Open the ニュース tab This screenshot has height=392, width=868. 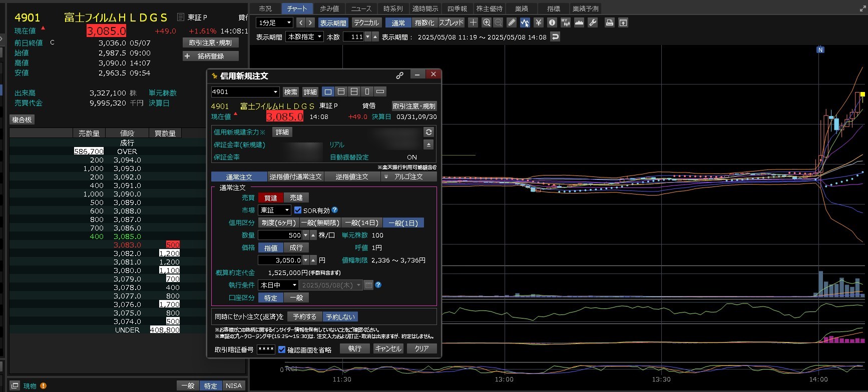[361, 8]
